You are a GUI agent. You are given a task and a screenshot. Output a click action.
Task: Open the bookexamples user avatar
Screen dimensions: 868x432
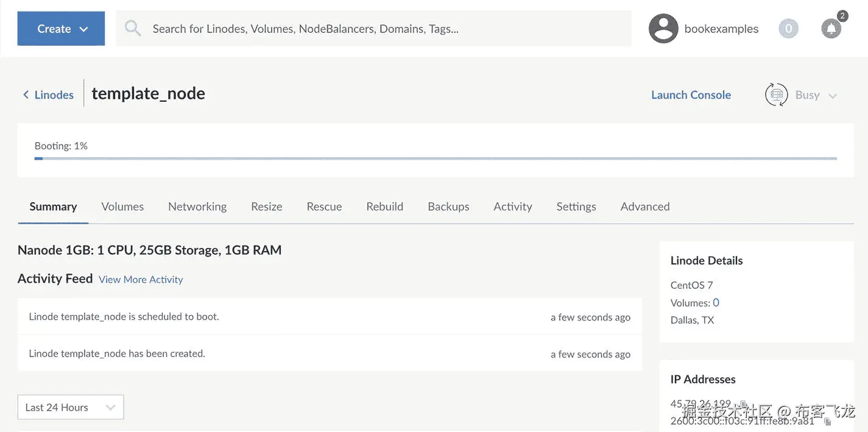pyautogui.click(x=663, y=29)
